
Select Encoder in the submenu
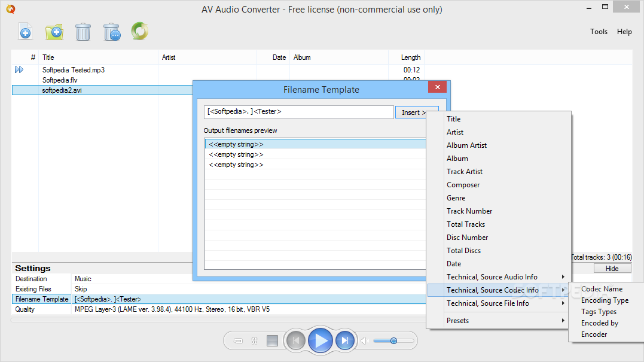[x=594, y=334]
